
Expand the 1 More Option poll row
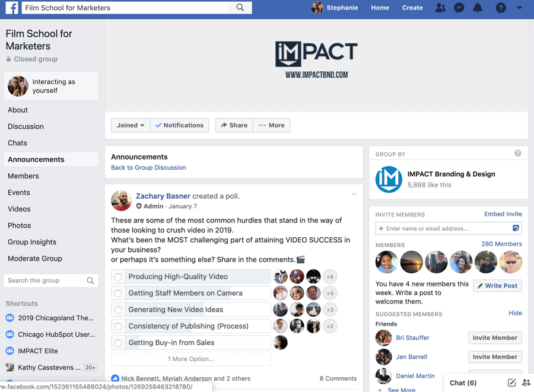(x=190, y=359)
